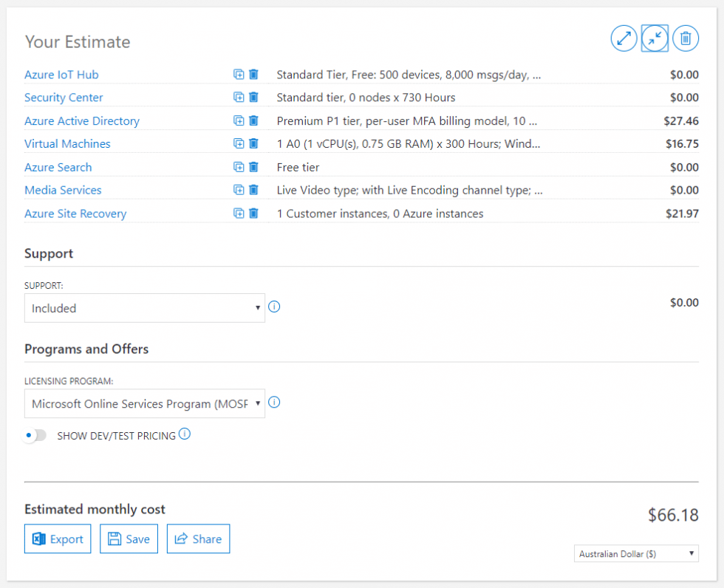Delete the entire estimate via top-right trash icon
Viewport: 724px width, 588px height.
click(x=686, y=38)
